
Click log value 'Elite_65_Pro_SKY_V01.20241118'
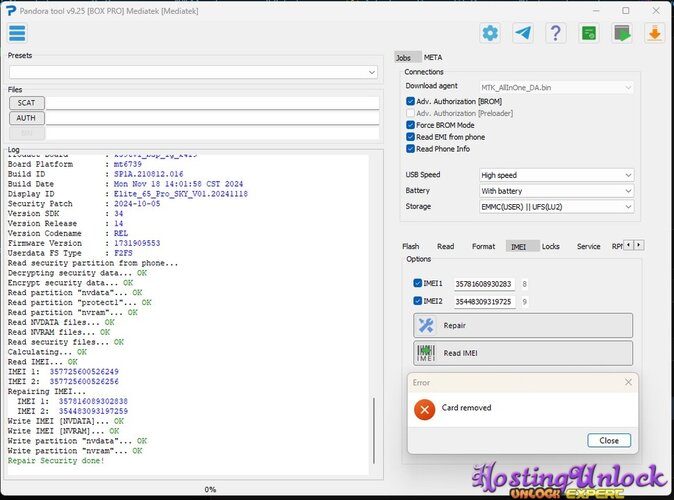pos(181,194)
